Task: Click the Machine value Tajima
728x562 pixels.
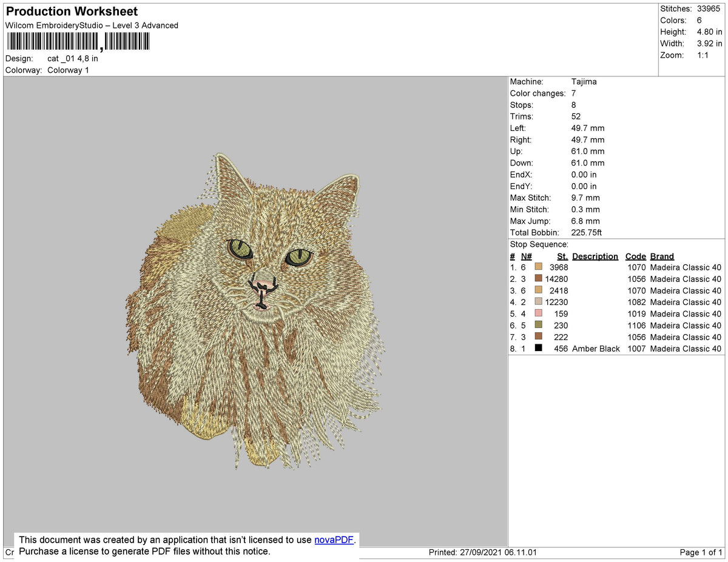Action: tap(583, 81)
